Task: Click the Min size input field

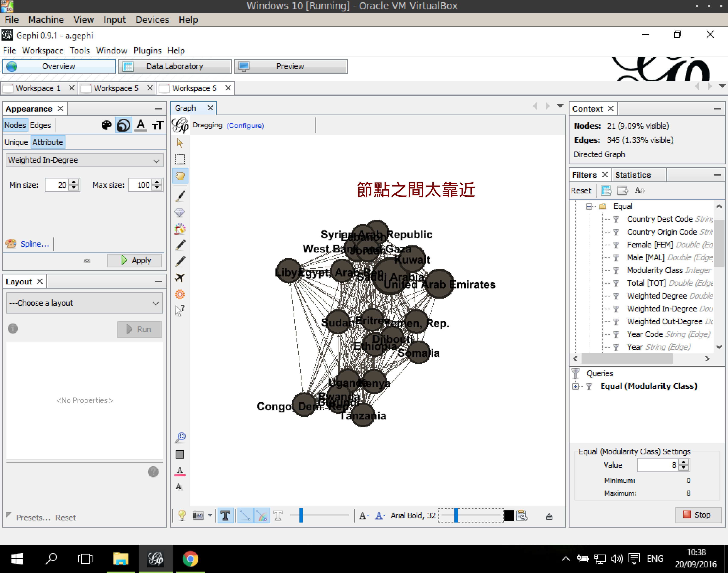Action: [x=57, y=185]
